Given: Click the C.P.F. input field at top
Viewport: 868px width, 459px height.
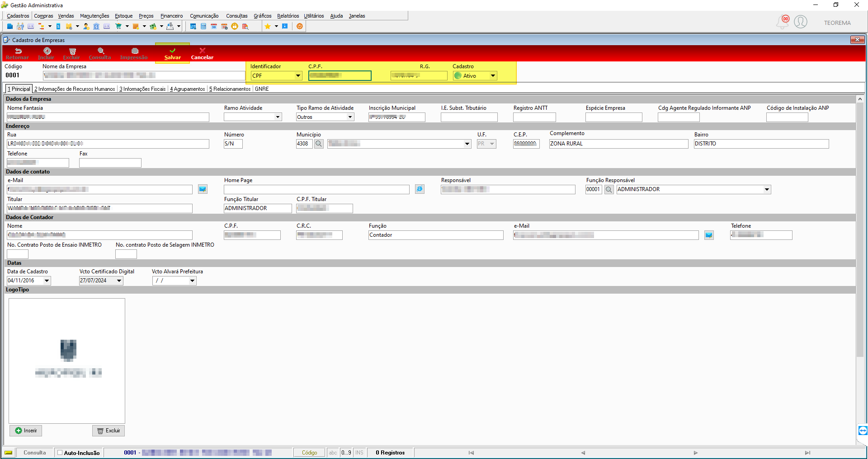Looking at the screenshot, I should (x=340, y=76).
